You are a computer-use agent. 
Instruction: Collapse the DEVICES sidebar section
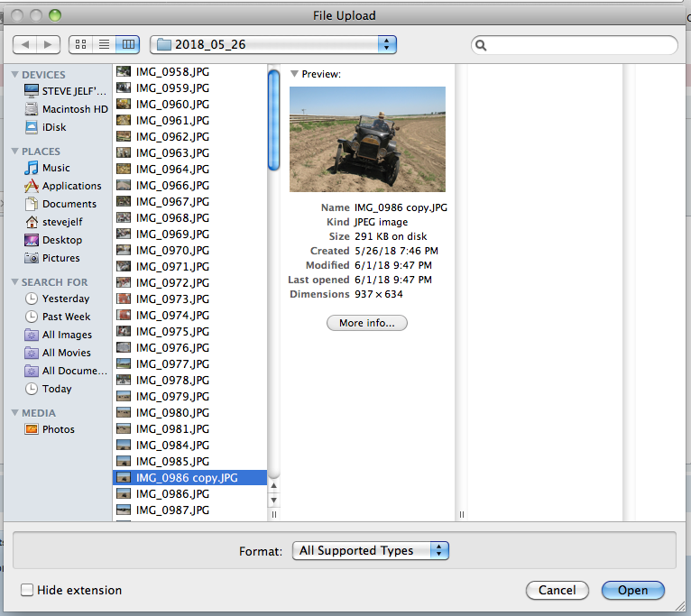point(14,75)
